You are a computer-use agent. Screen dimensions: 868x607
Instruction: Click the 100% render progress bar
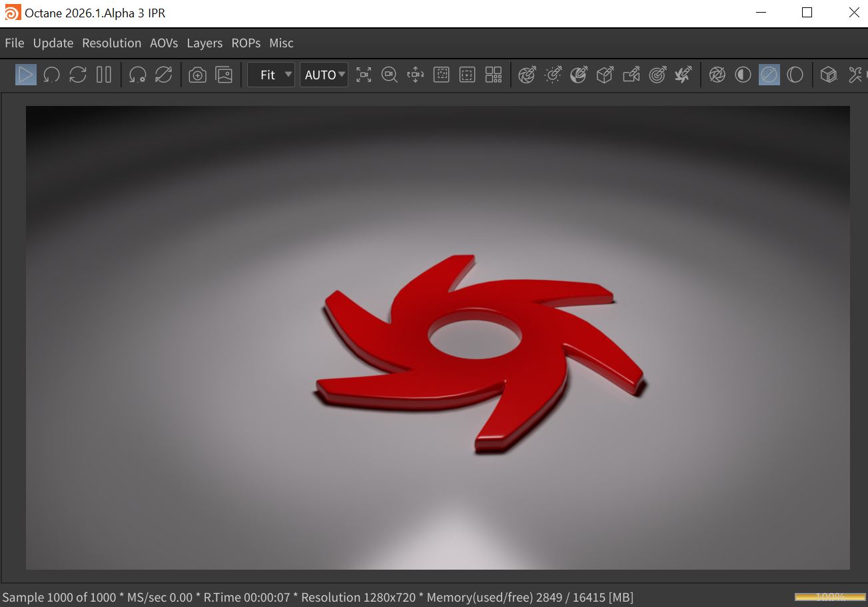pos(829,597)
